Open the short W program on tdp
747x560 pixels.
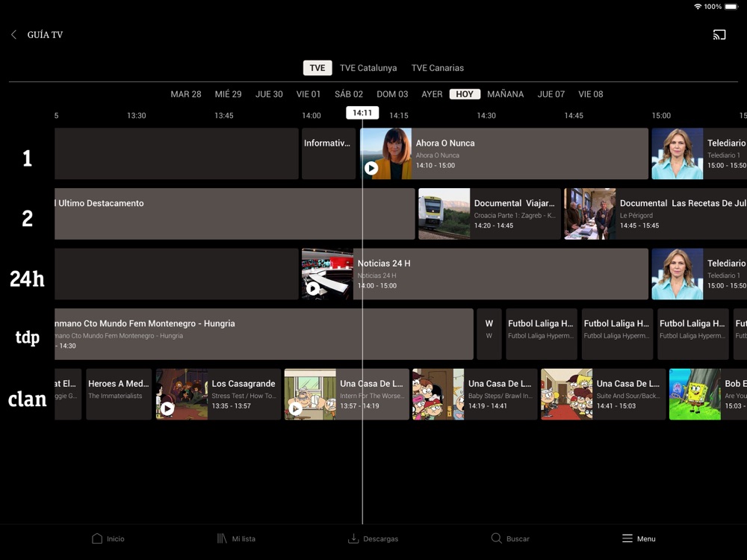(489, 334)
